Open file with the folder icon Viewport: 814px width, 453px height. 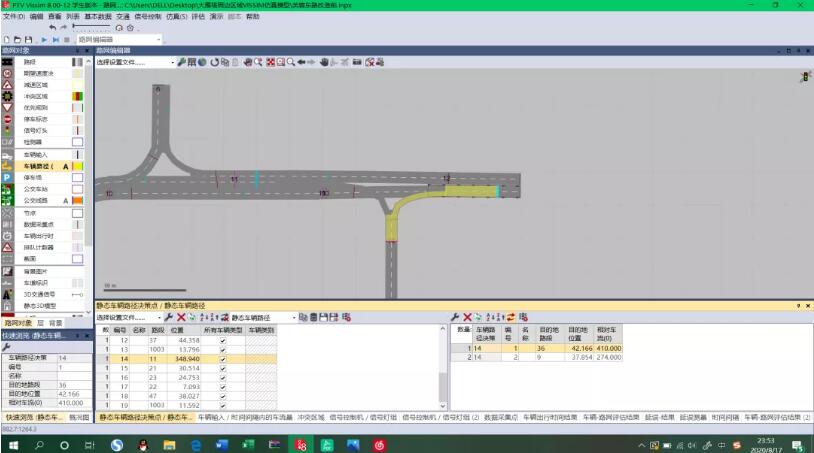[17, 39]
